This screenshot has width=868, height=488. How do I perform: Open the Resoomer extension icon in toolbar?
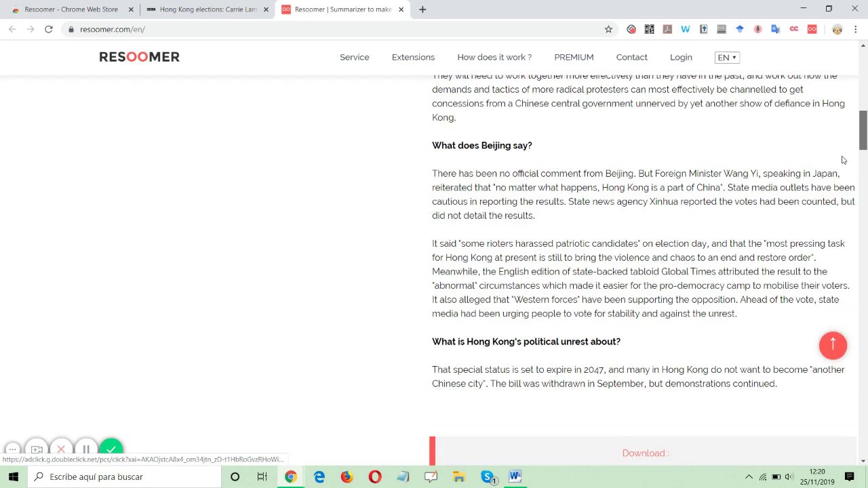coord(812,29)
